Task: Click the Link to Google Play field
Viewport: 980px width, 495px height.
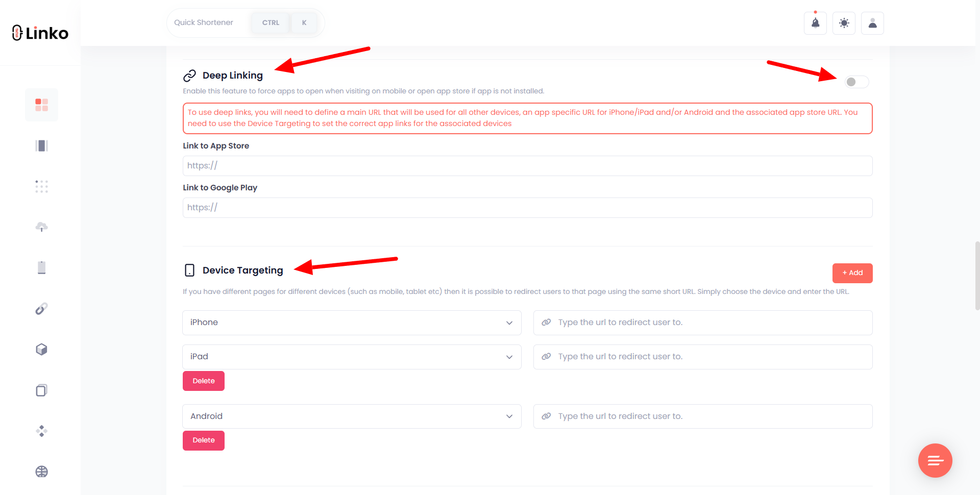Action: click(528, 208)
